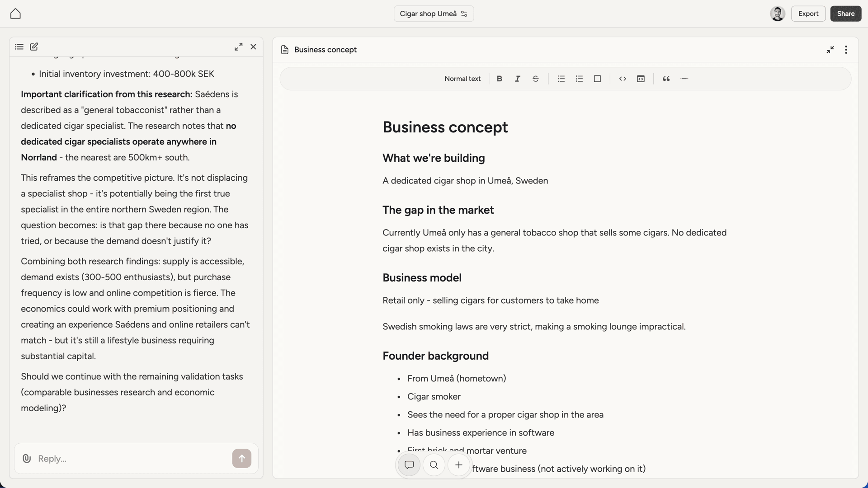This screenshot has height=488, width=868.
Task: Open the chat contents outline menu
Action: [x=19, y=47]
